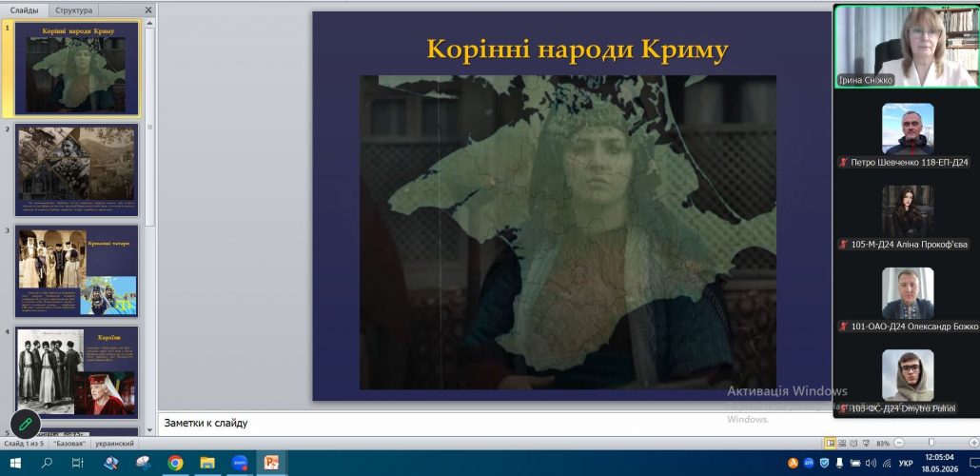Click the Zoom tray icon
This screenshot has height=476, width=980.
pyautogui.click(x=809, y=463)
